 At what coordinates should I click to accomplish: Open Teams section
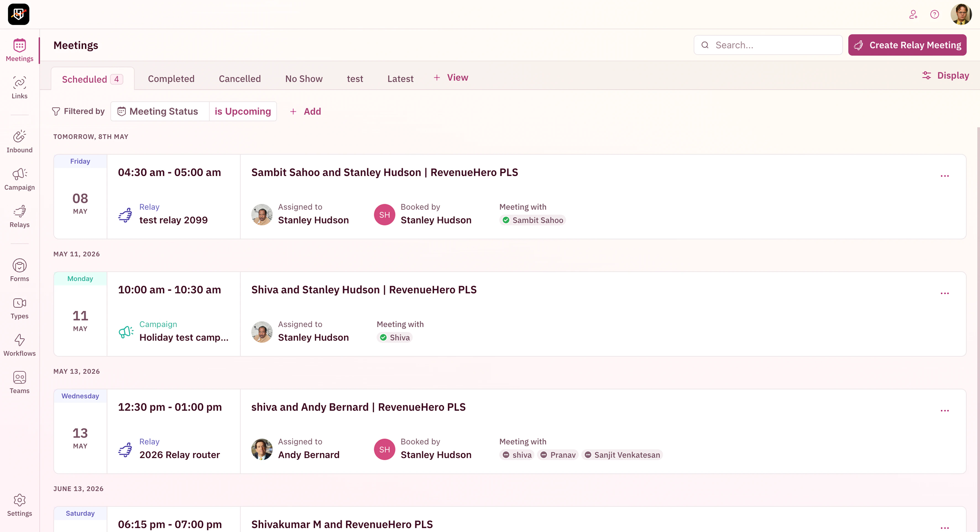click(19, 382)
